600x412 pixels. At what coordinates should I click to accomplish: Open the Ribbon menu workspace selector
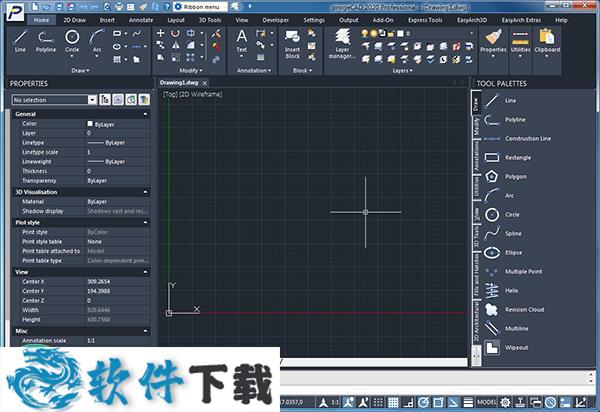tap(200, 7)
